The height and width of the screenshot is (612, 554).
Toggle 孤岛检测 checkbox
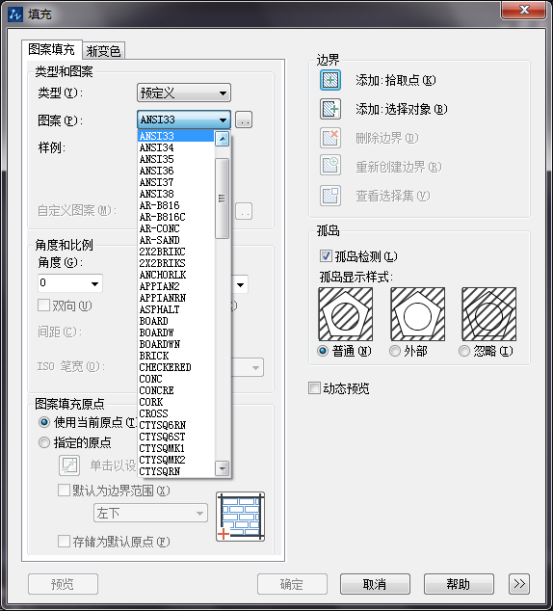[x=326, y=256]
